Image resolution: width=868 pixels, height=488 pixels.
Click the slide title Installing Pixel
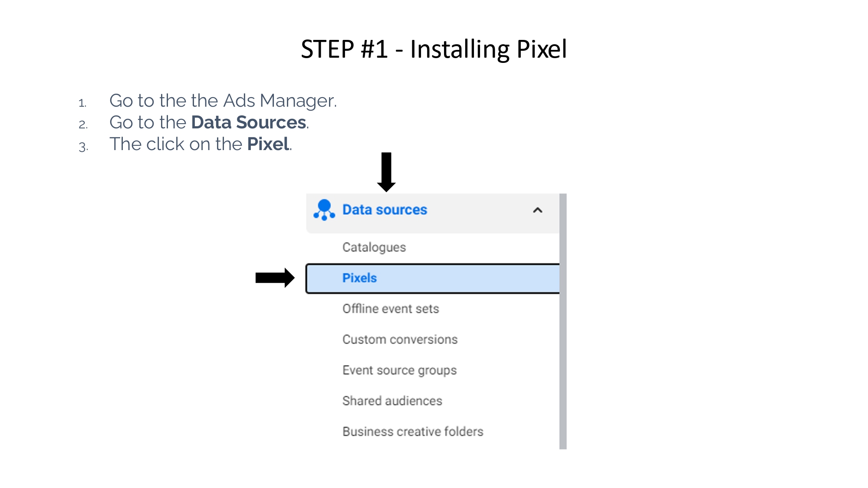[x=434, y=49]
